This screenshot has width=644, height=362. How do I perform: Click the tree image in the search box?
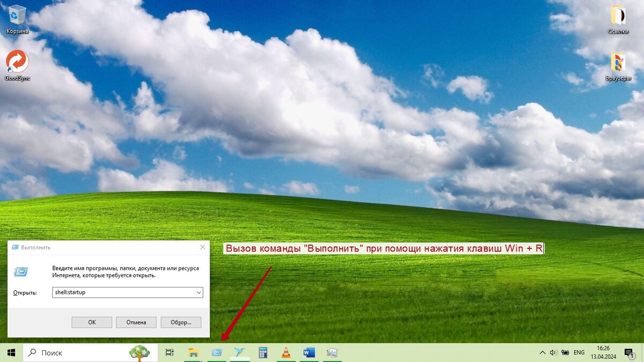140,352
